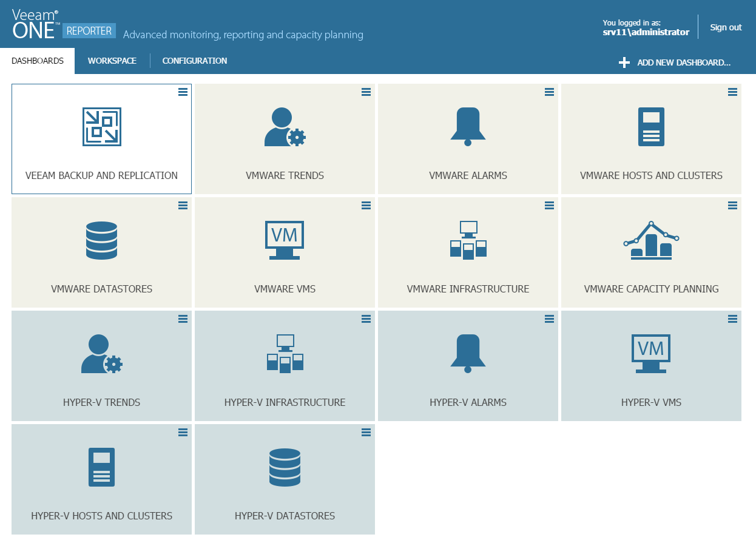
Task: Open the menu on Hyper-V VMs tile
Action: (732, 319)
